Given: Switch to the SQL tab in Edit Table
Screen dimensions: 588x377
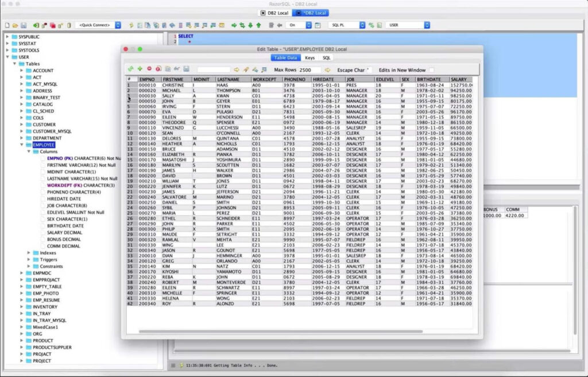Looking at the screenshot, I should 327,58.
